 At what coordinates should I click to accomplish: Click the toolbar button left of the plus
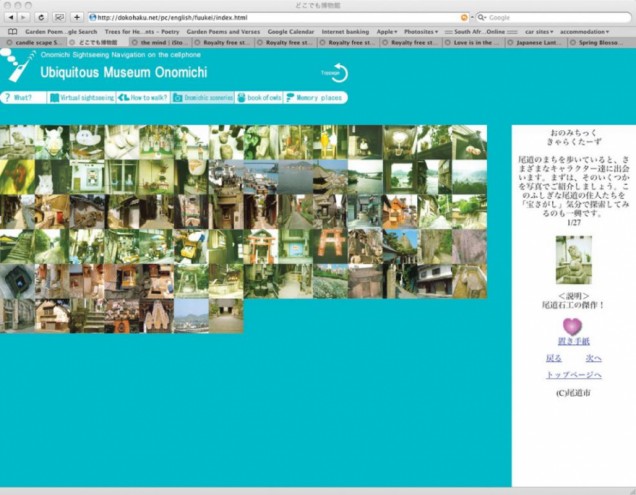coord(59,17)
